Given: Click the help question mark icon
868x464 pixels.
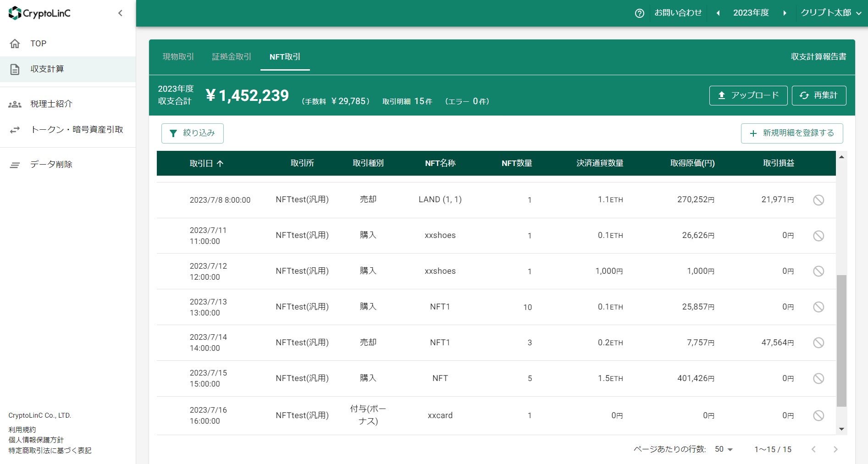Looking at the screenshot, I should (x=639, y=13).
